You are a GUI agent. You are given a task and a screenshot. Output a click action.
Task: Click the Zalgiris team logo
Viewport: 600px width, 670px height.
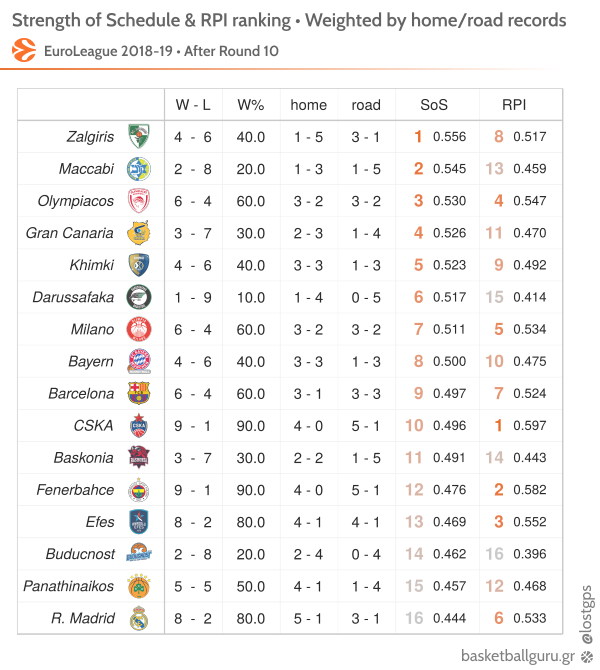pos(139,136)
